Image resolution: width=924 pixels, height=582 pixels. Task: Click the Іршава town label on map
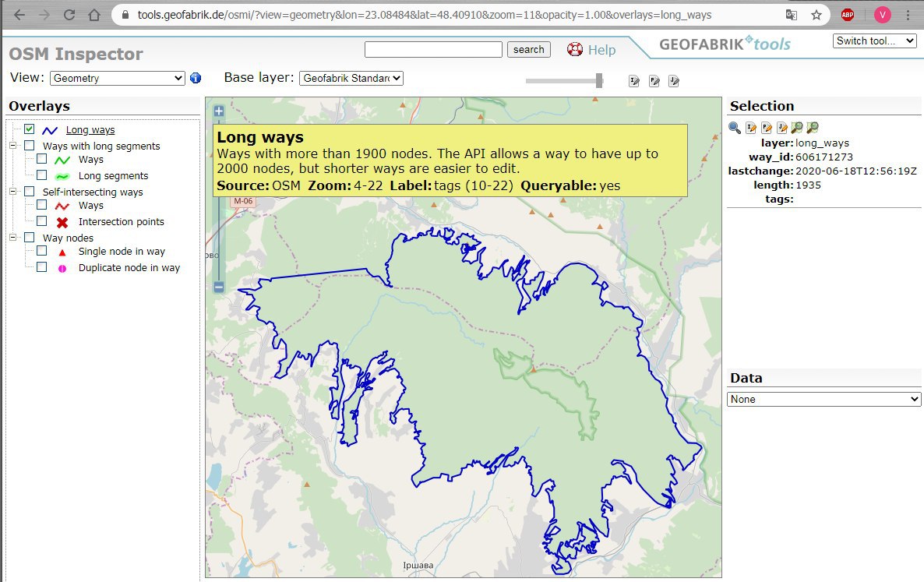(x=418, y=566)
